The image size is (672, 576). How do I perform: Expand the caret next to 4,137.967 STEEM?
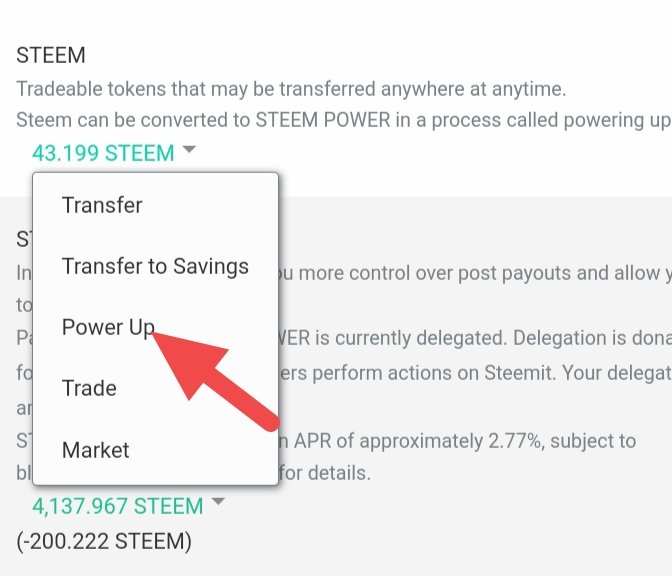(219, 504)
